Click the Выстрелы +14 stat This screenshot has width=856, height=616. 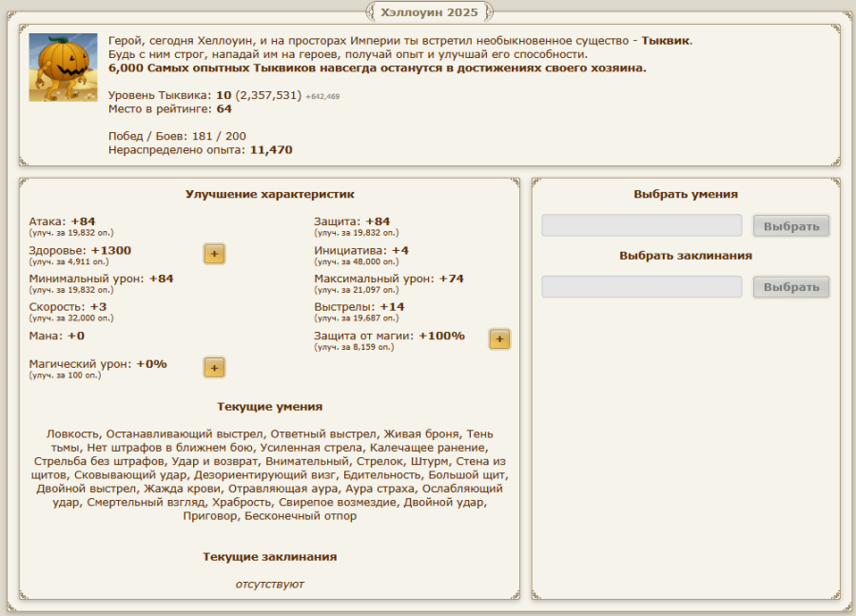(359, 307)
